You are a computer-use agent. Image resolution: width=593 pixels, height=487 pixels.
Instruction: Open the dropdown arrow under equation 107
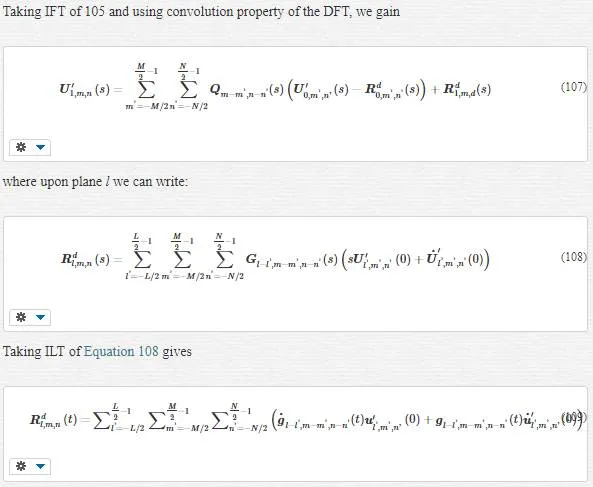click(x=40, y=147)
